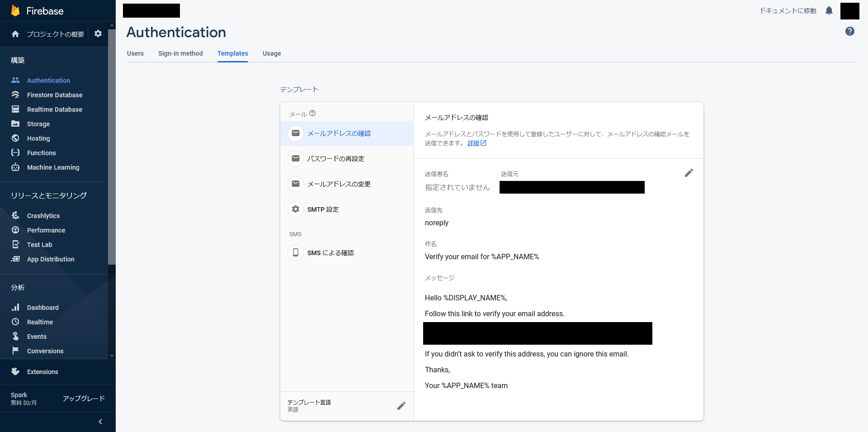The width and height of the screenshot is (868, 432).
Task: Click the mail help icon beside メール
Action: click(312, 114)
